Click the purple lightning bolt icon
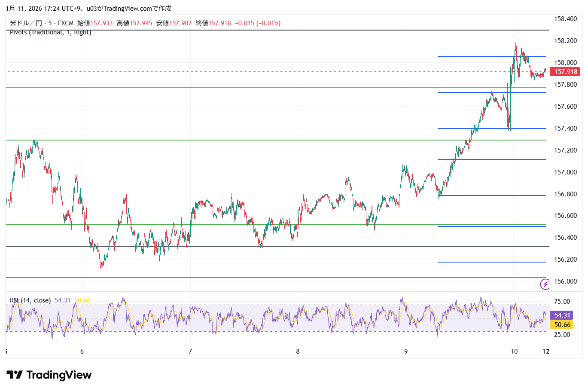 (545, 284)
